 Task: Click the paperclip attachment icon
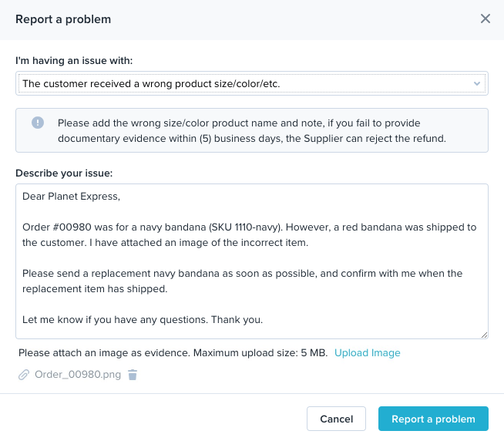(24, 375)
